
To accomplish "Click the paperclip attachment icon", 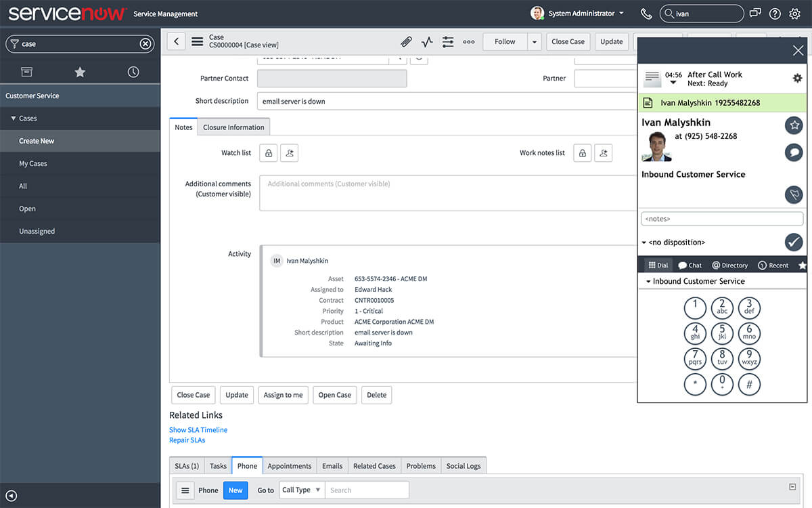I will (406, 41).
